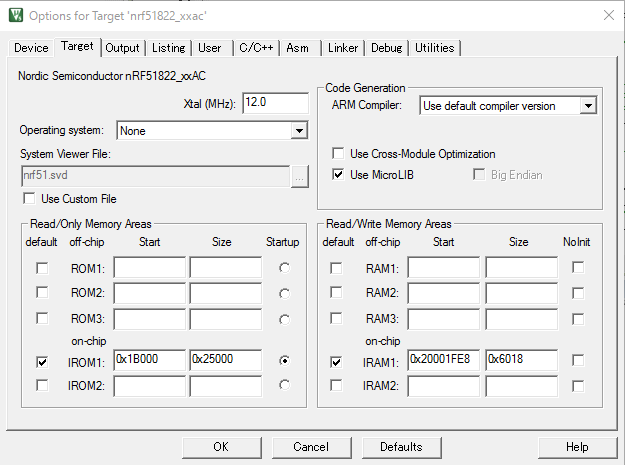Image resolution: width=625 pixels, height=465 pixels.
Task: Click the IRAM1 Start field 0x20001FE8
Action: pyautogui.click(x=444, y=360)
